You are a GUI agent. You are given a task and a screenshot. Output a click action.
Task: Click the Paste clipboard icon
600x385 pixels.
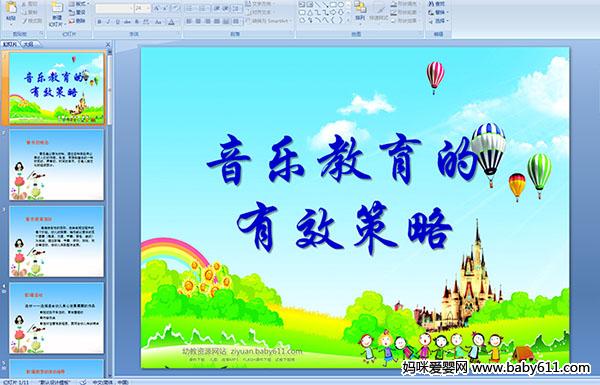(11, 8)
